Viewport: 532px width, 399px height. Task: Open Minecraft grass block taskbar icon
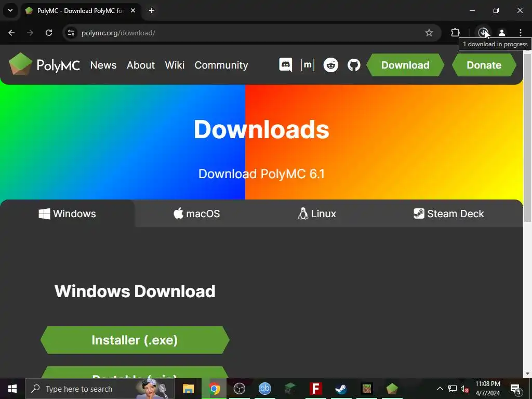(366, 389)
